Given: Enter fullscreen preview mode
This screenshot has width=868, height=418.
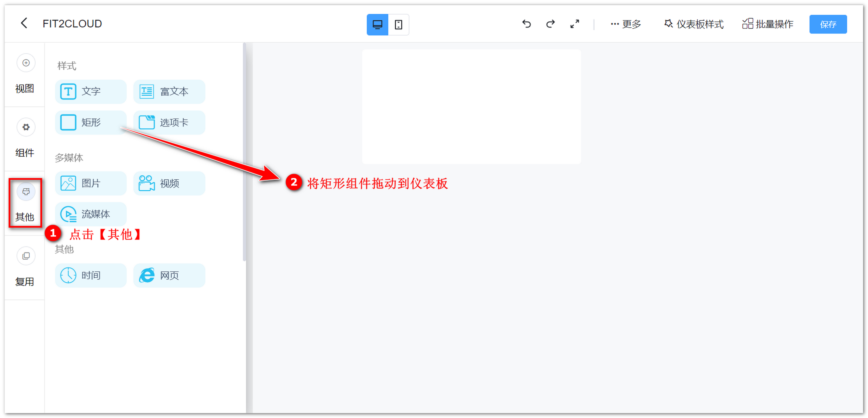Looking at the screenshot, I should click(x=574, y=24).
